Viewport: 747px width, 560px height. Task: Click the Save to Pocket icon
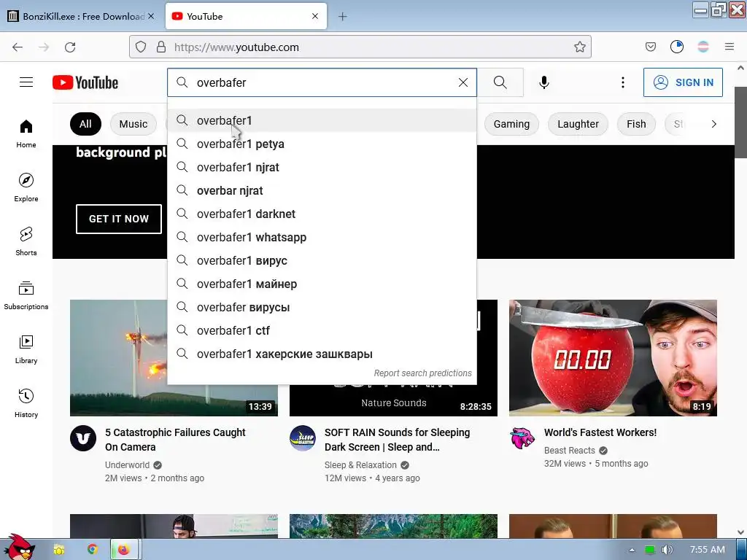point(650,47)
